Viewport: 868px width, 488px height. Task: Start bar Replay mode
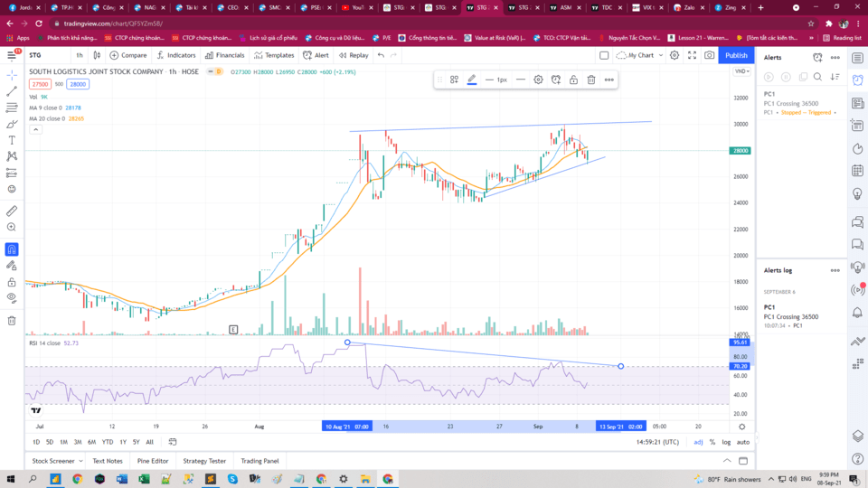pyautogui.click(x=354, y=55)
